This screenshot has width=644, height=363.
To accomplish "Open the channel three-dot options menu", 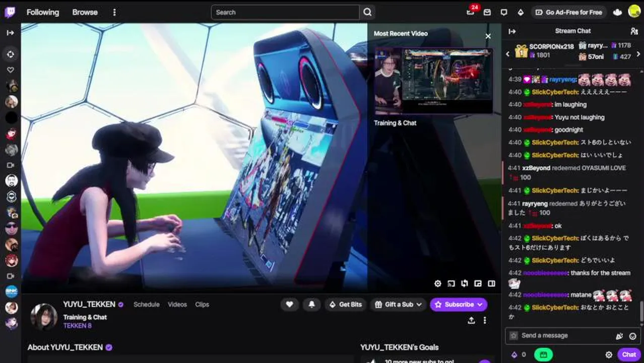I will (485, 320).
